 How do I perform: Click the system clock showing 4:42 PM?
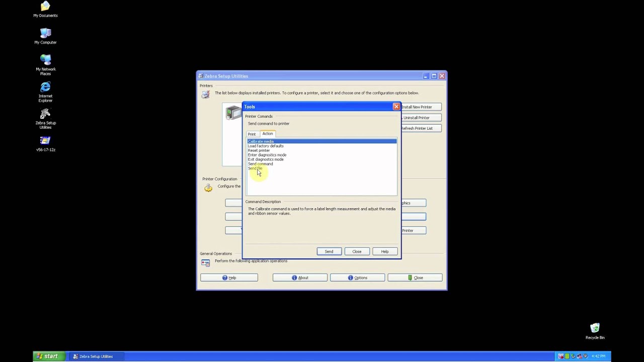[598, 356]
